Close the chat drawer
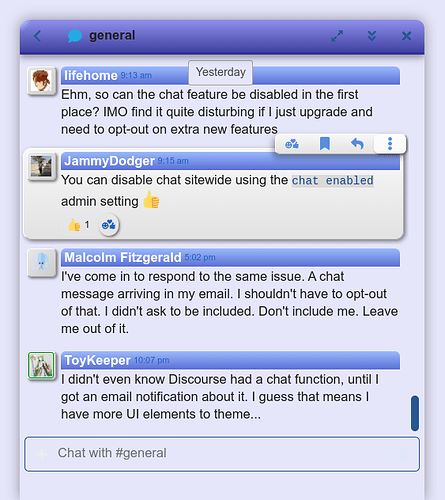 point(406,36)
